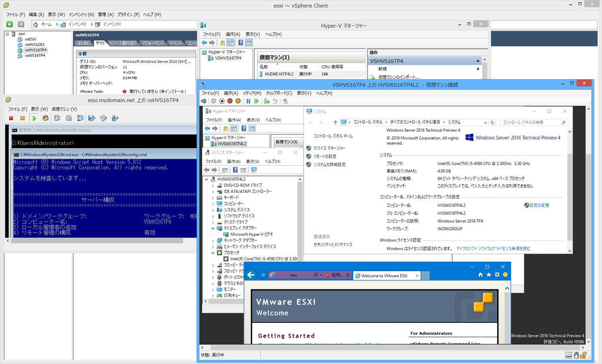Switch to the パフォーマンス tab in vSphere
This screenshot has height=364, width=602.
(x=153, y=43)
